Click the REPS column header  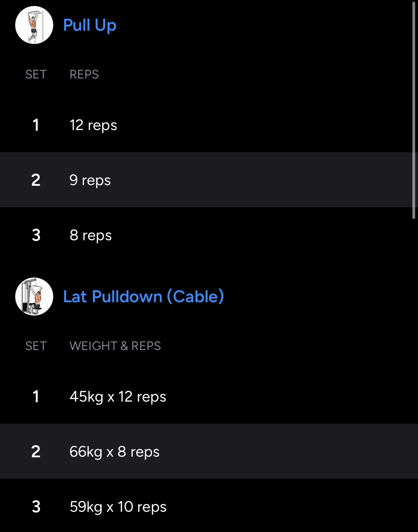[84, 74]
